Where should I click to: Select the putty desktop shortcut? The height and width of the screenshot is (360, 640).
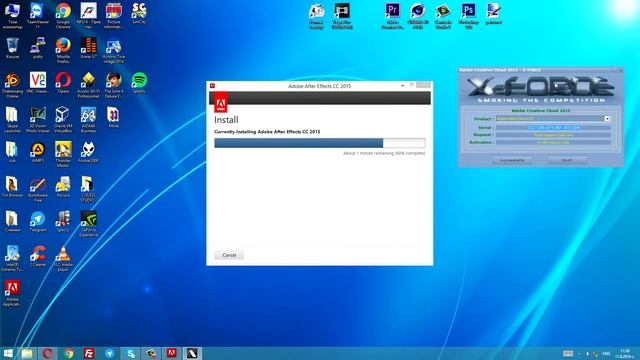click(38, 48)
